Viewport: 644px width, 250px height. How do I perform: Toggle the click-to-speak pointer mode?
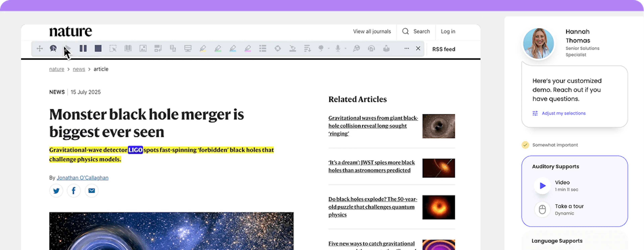(53, 48)
